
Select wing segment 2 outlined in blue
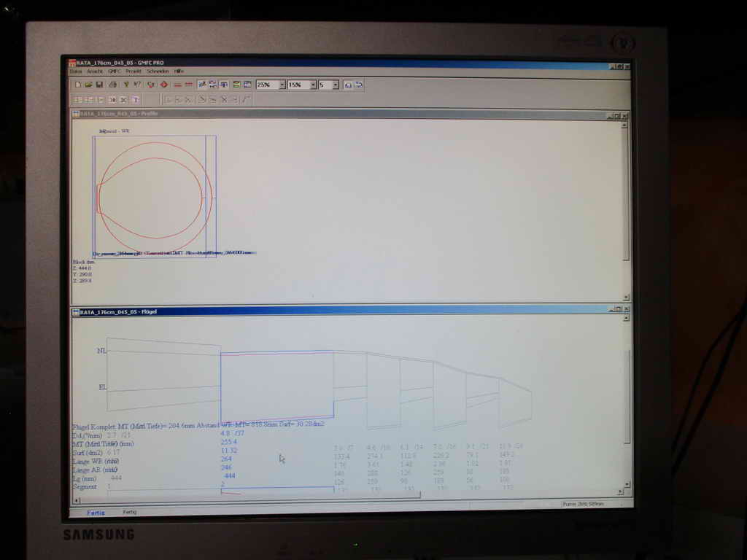coord(277,385)
